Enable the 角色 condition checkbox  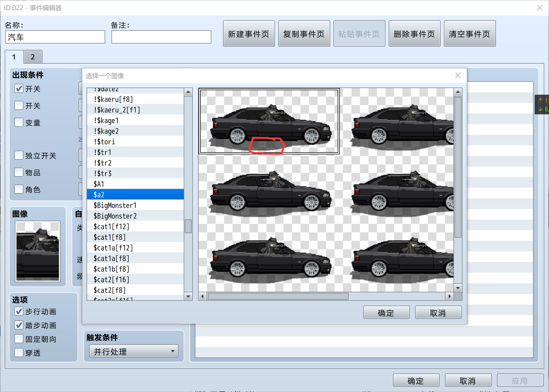[19, 189]
